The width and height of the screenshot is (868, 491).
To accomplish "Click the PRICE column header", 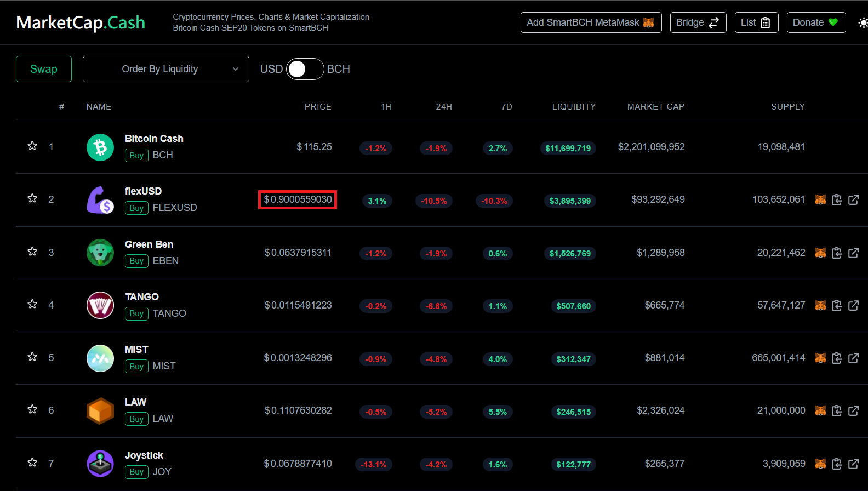I will pyautogui.click(x=318, y=107).
